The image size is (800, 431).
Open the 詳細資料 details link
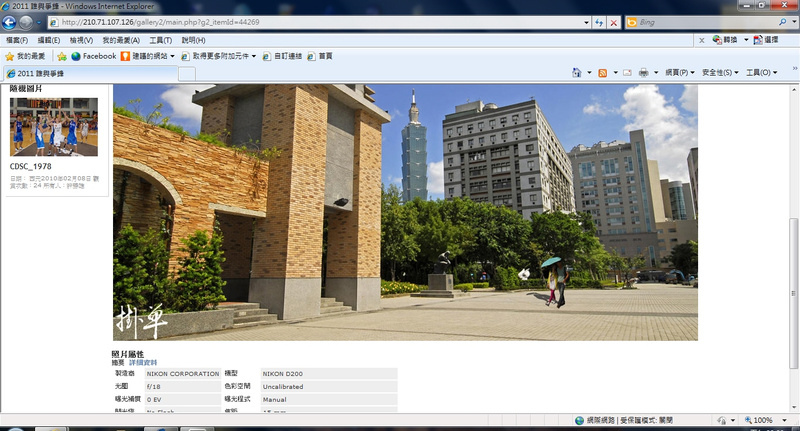tap(143, 363)
